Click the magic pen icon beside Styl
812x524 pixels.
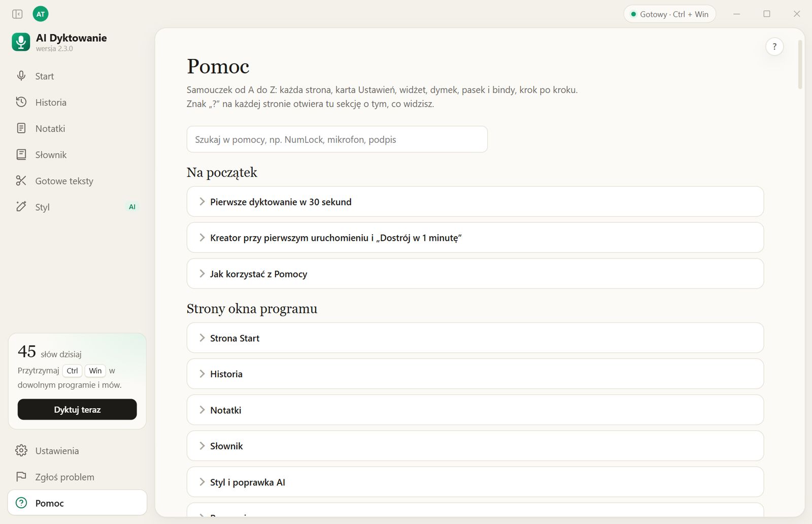(x=21, y=207)
